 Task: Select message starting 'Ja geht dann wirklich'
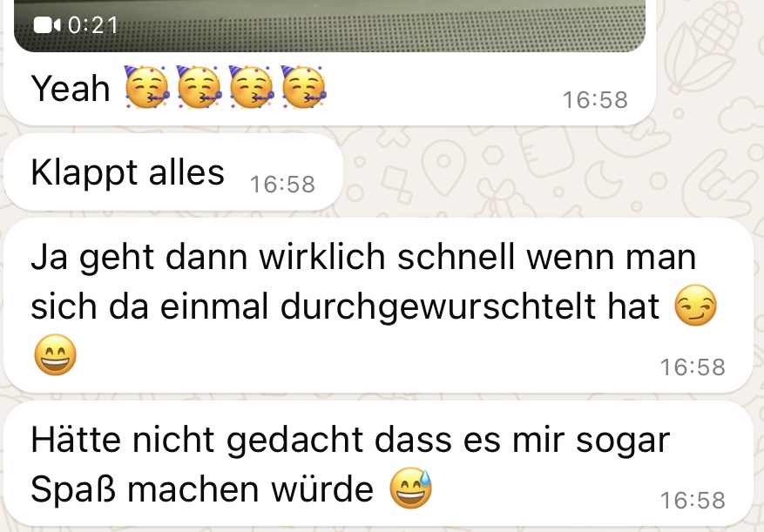point(379,306)
